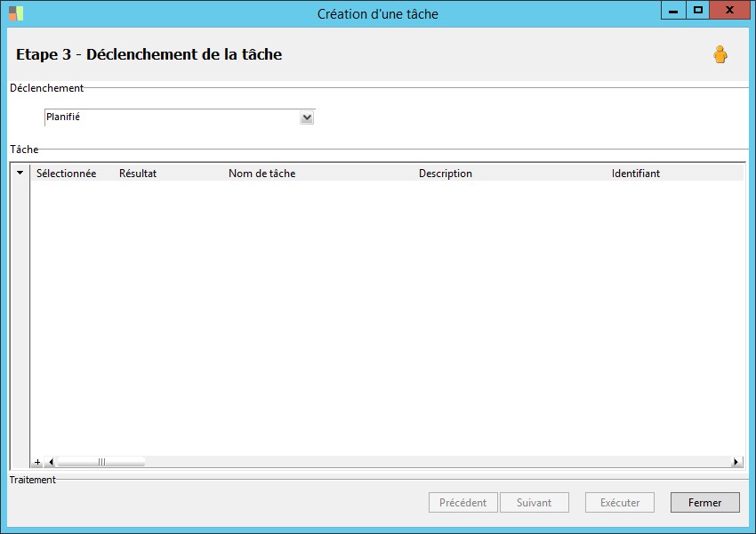
Task: Close the wizard with Fermer button
Action: click(x=705, y=503)
